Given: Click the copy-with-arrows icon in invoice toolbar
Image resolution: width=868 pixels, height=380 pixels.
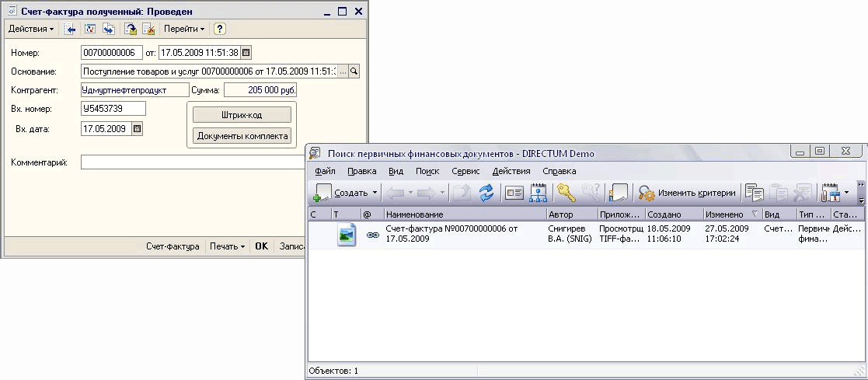Looking at the screenshot, I should tap(109, 29).
